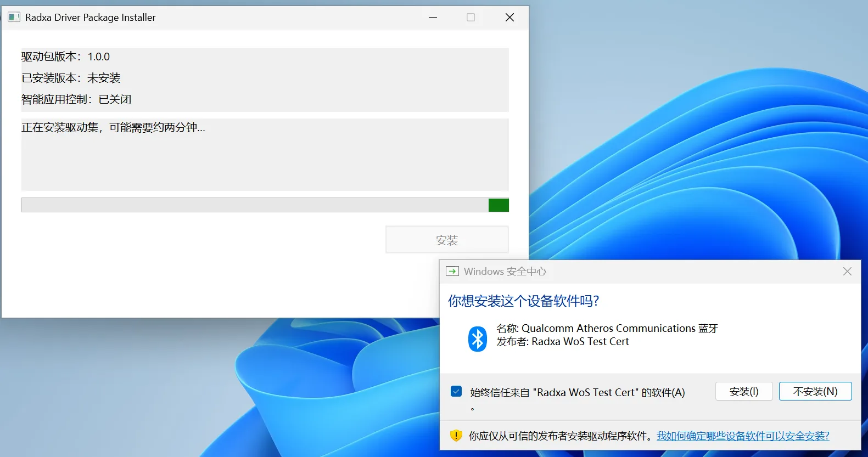Viewport: 868px width, 457px height.
Task: Click the Windows Security Center title icon
Action: pyautogui.click(x=452, y=271)
